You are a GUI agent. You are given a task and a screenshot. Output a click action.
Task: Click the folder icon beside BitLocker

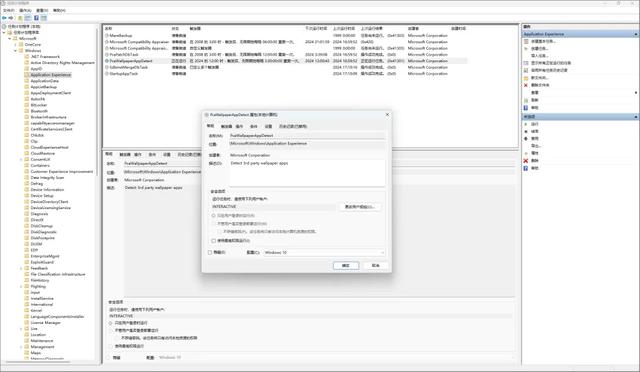pos(27,105)
